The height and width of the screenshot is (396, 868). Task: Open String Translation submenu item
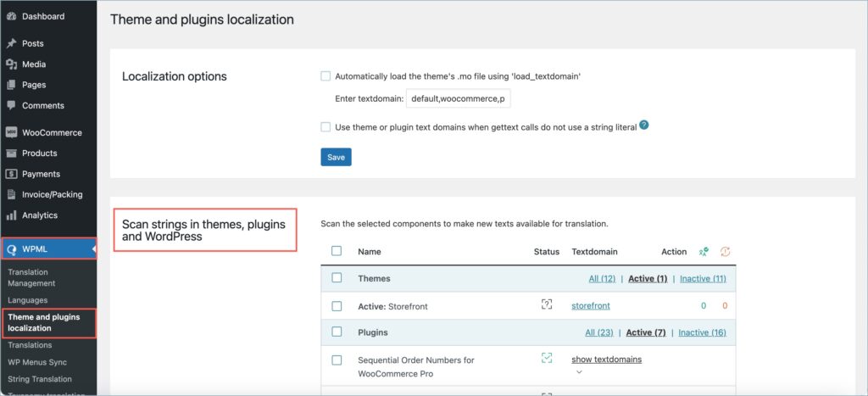pyautogui.click(x=40, y=379)
